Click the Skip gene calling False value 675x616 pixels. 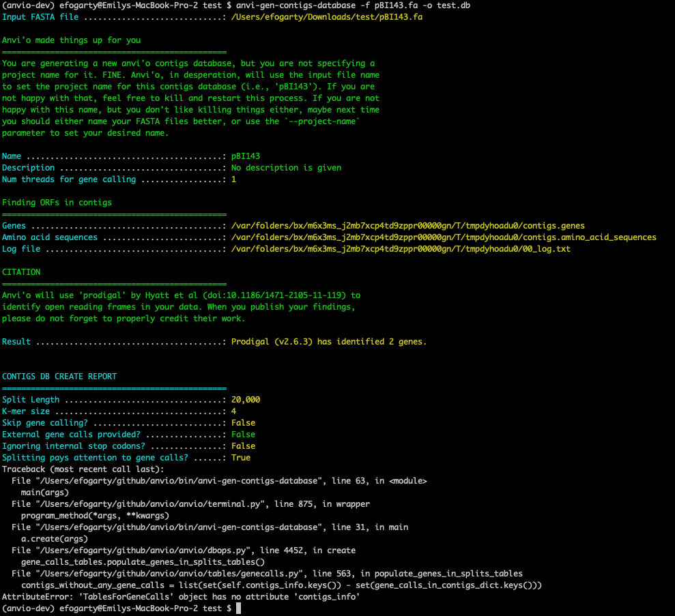coord(242,422)
